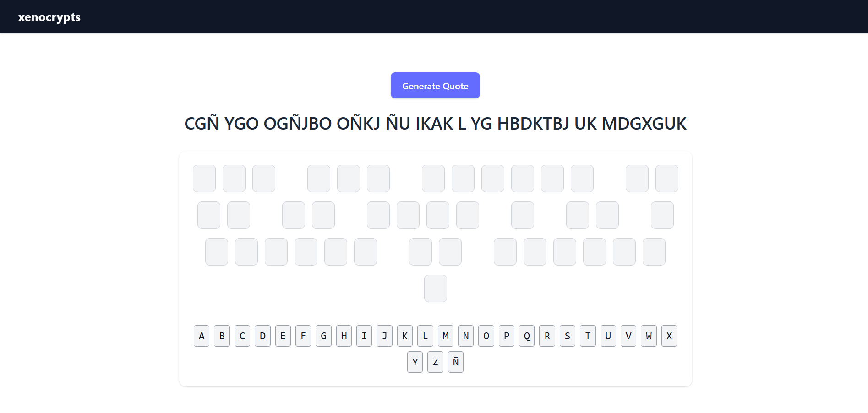
Task: Choose the letter O key
Action: point(486,336)
